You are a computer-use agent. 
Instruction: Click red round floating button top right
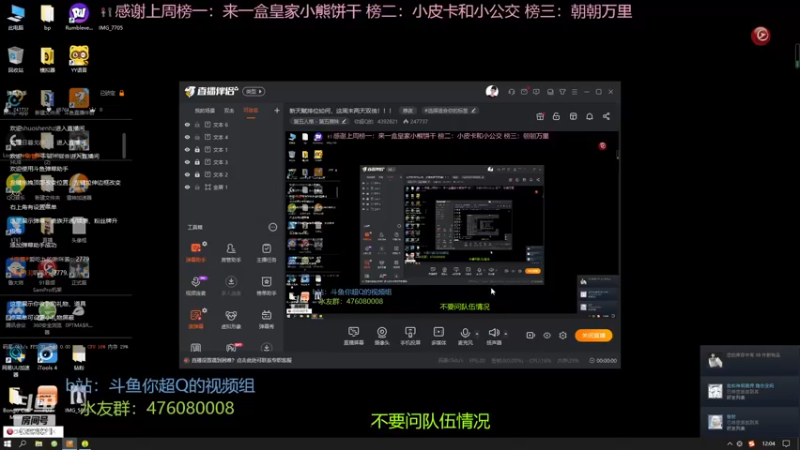[761, 35]
